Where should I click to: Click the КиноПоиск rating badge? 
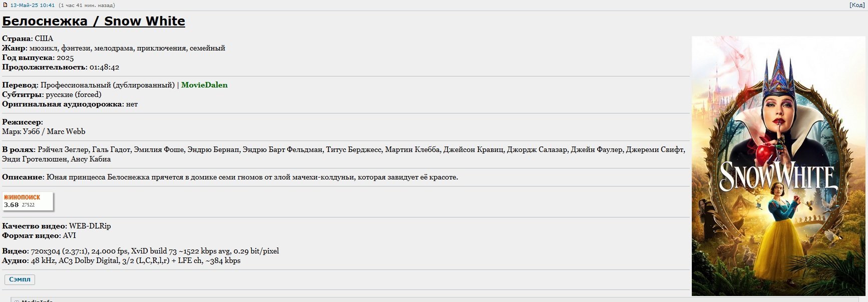pos(28,201)
